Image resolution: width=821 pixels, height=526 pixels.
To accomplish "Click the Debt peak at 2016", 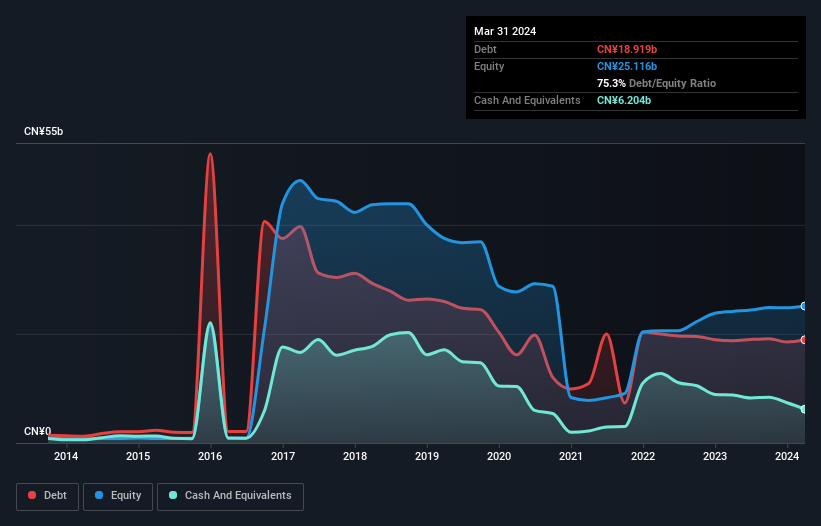I will (x=210, y=154).
